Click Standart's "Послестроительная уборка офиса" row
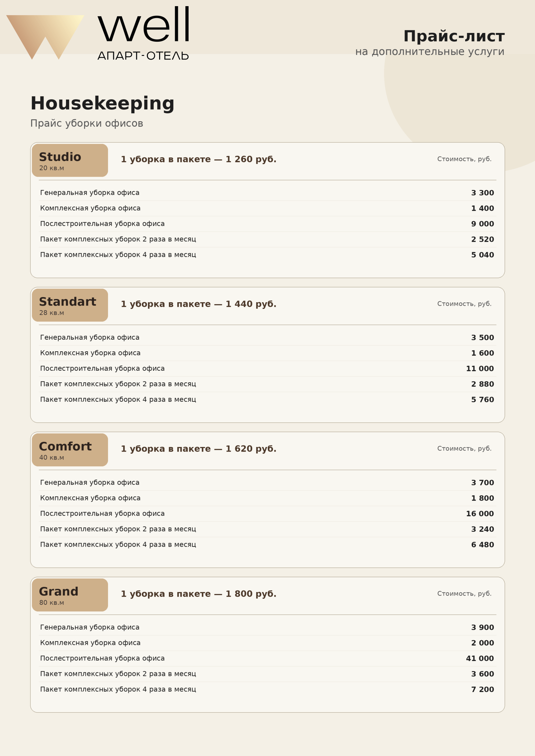Viewport: 535px width, 756px height. pyautogui.click(x=102, y=368)
